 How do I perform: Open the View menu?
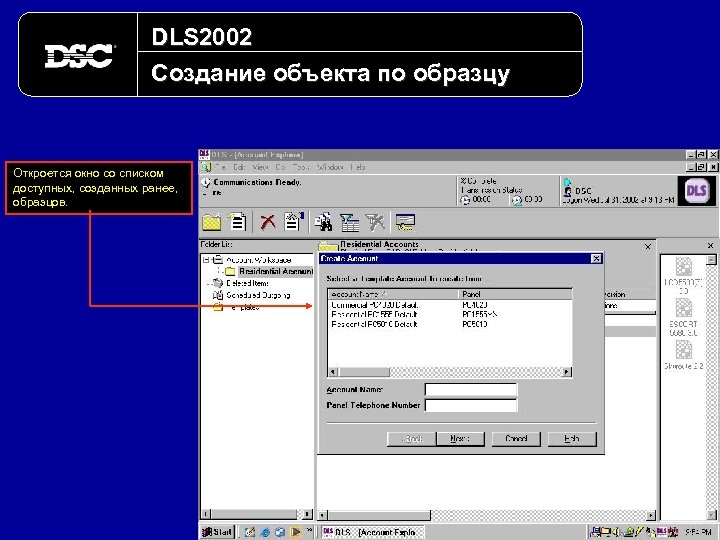click(x=260, y=167)
